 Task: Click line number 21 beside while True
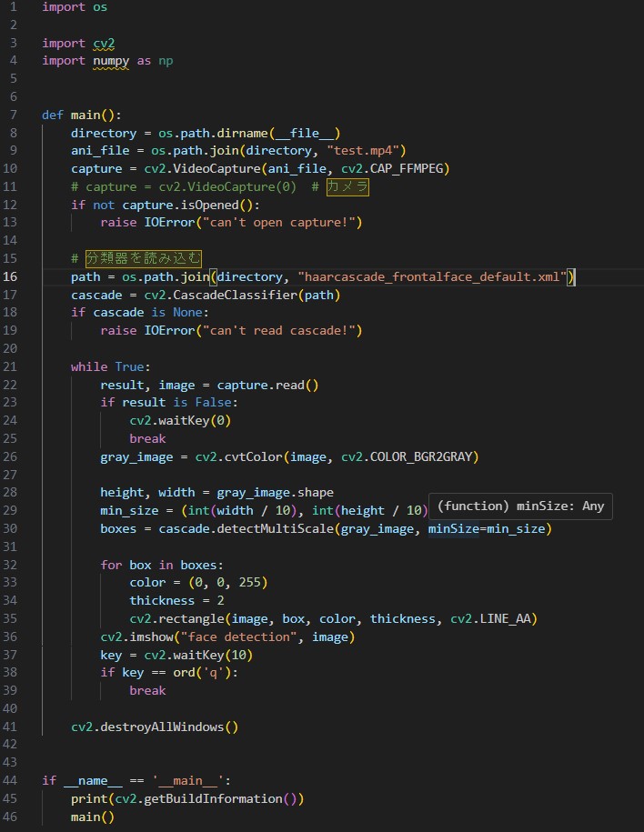pos(11,366)
